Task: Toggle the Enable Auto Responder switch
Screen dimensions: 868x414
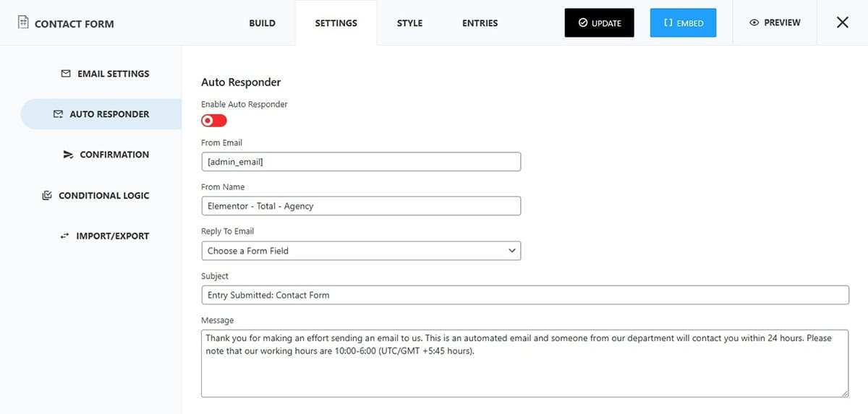Action: [214, 121]
